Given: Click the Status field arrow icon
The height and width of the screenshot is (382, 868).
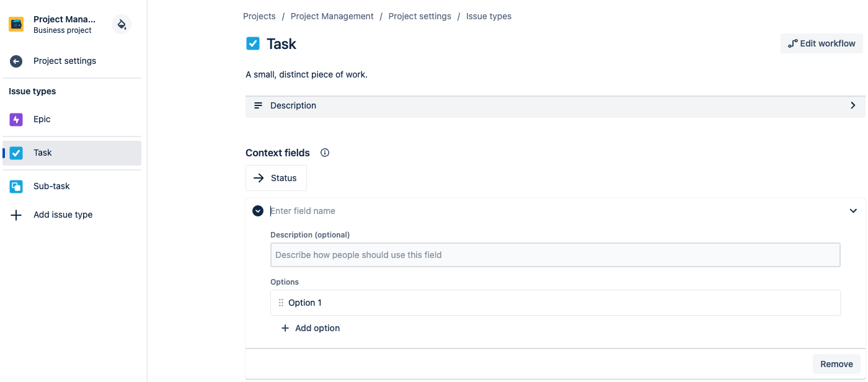Looking at the screenshot, I should pyautogui.click(x=260, y=178).
